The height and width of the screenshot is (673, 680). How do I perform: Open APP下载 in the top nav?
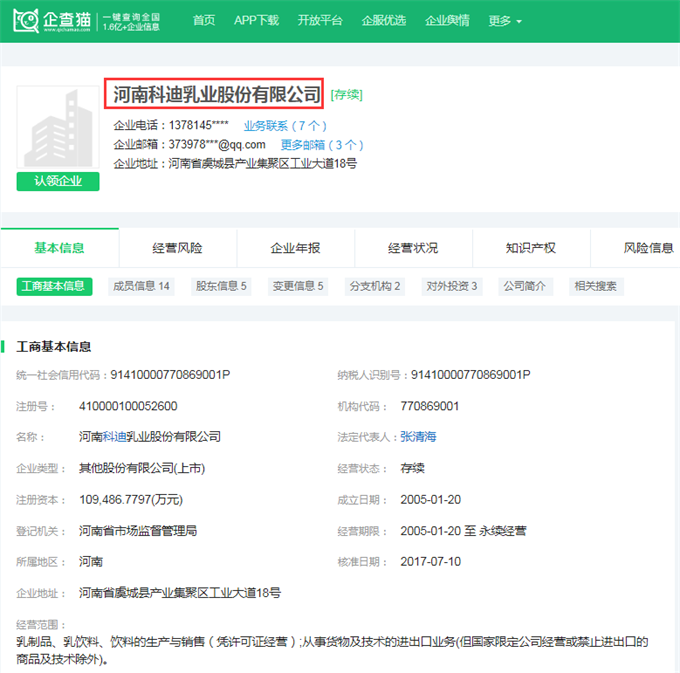256,20
